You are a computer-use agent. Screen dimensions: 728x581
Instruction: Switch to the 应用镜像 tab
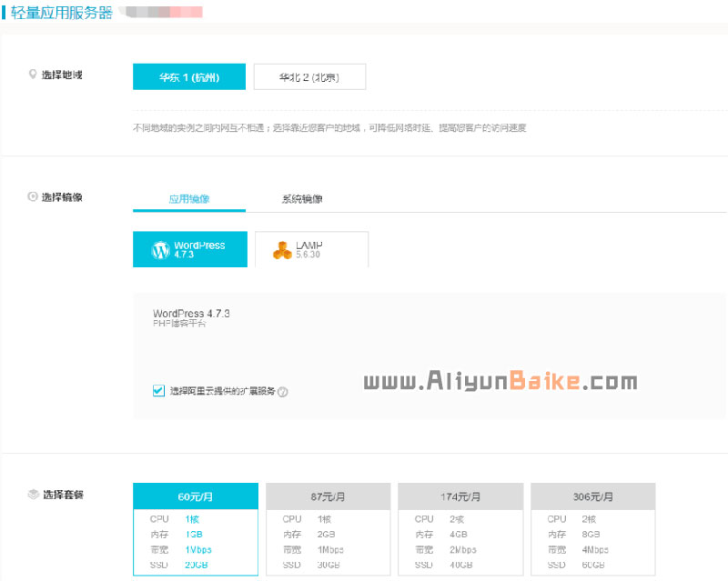point(189,199)
